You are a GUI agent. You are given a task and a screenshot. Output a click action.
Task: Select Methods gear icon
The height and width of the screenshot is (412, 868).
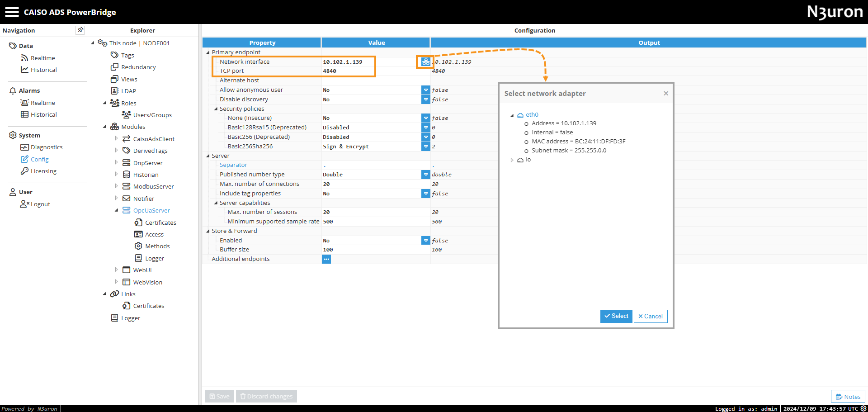[138, 246]
